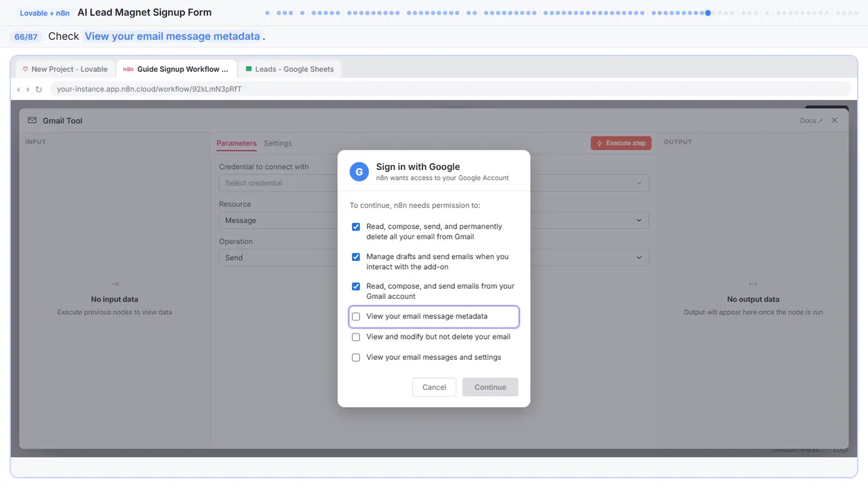Screen dimensions: 868x488
Task: Enable 'View your email messages and settings' checkbox
Action: [356, 357]
